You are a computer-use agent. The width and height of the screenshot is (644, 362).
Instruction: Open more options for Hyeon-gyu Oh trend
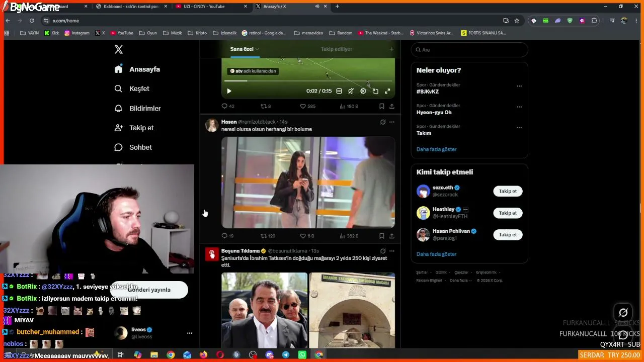pyautogui.click(x=519, y=107)
